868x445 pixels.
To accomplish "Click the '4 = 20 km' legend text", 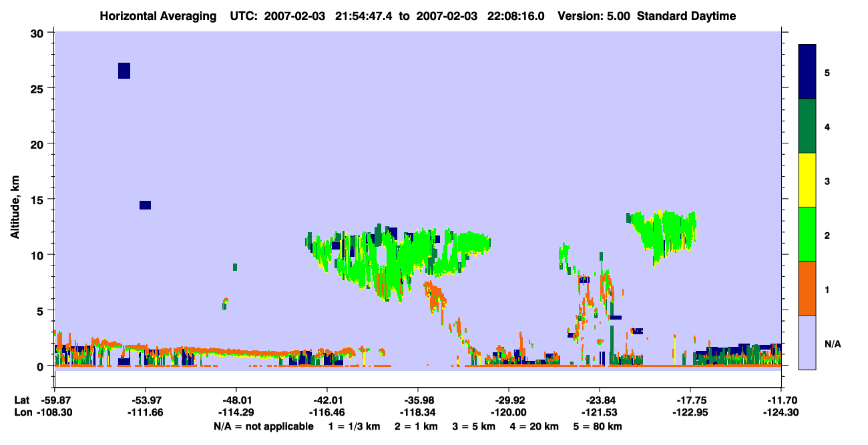I will (535, 426).
